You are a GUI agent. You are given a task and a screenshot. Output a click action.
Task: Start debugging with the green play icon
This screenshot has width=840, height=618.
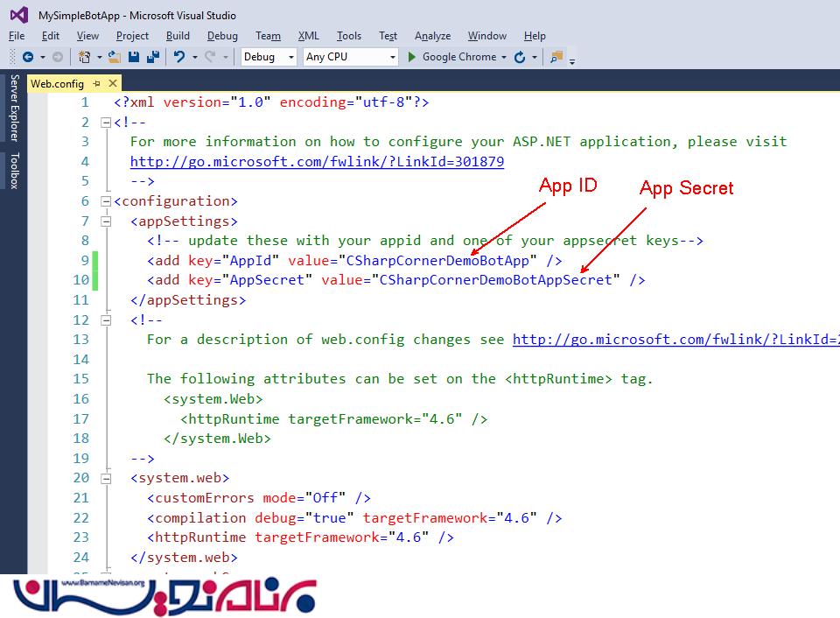(412, 57)
